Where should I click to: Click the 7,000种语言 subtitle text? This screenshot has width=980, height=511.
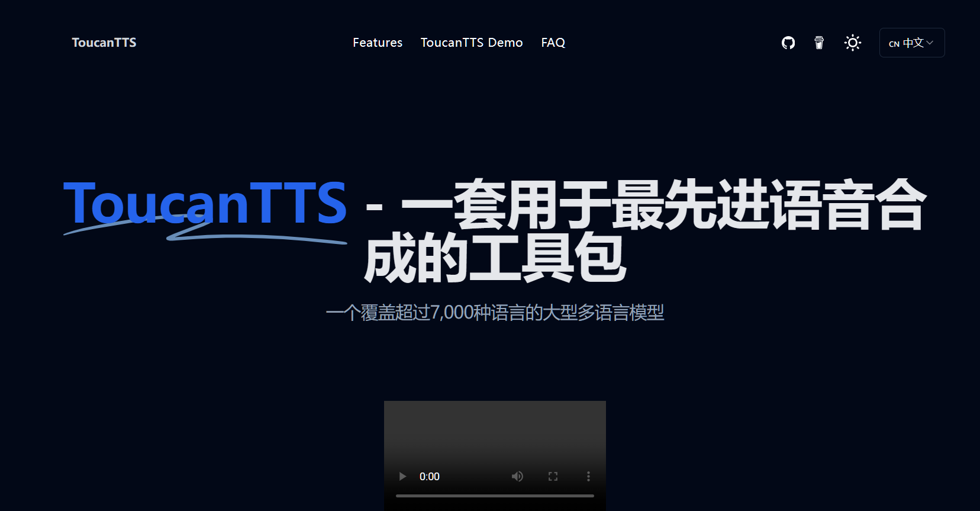tap(494, 312)
